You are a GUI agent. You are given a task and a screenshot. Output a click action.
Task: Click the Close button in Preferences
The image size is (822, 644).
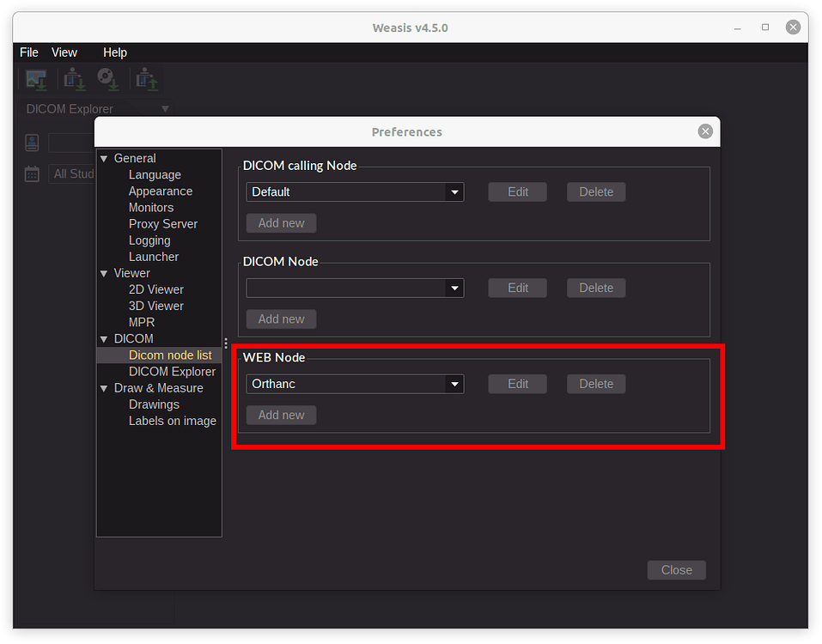pos(676,569)
